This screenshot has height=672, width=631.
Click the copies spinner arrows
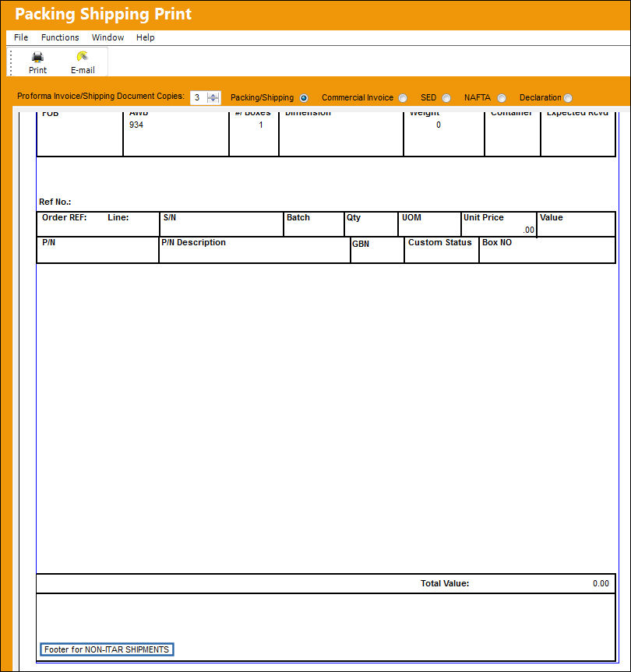(x=213, y=97)
